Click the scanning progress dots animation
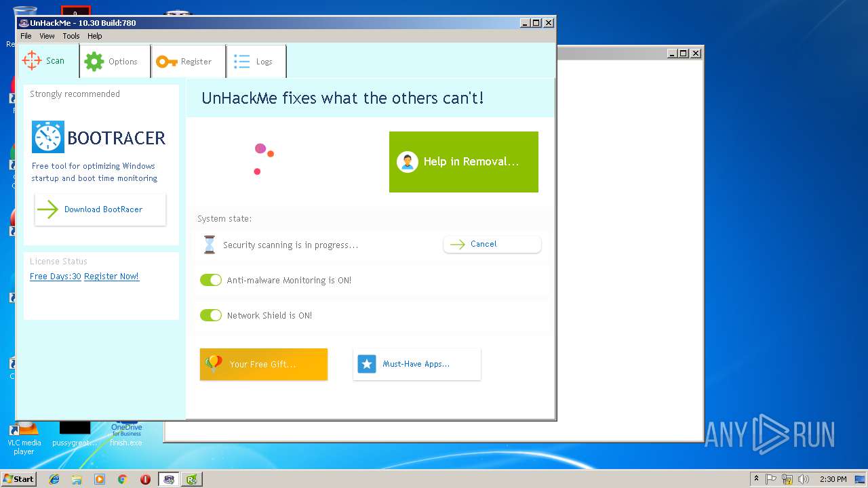The width and height of the screenshot is (868, 488). [264, 159]
